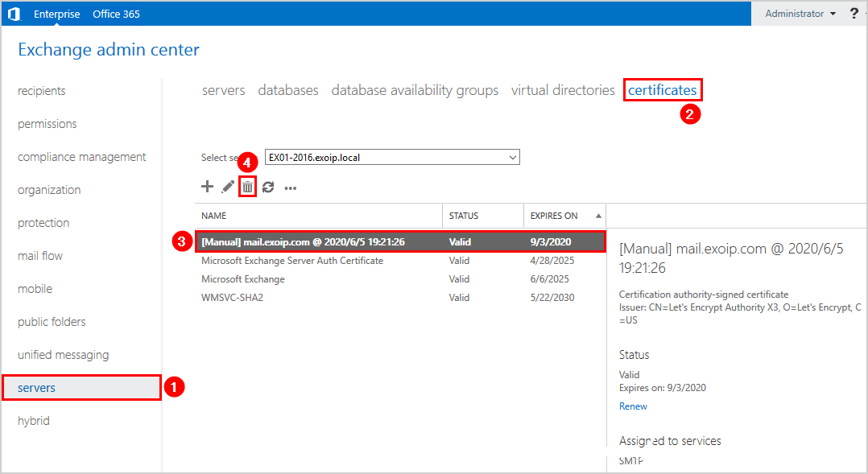Screen dimensions: 868x474
Task: Open the Administrator account dropdown
Action: coord(800,14)
